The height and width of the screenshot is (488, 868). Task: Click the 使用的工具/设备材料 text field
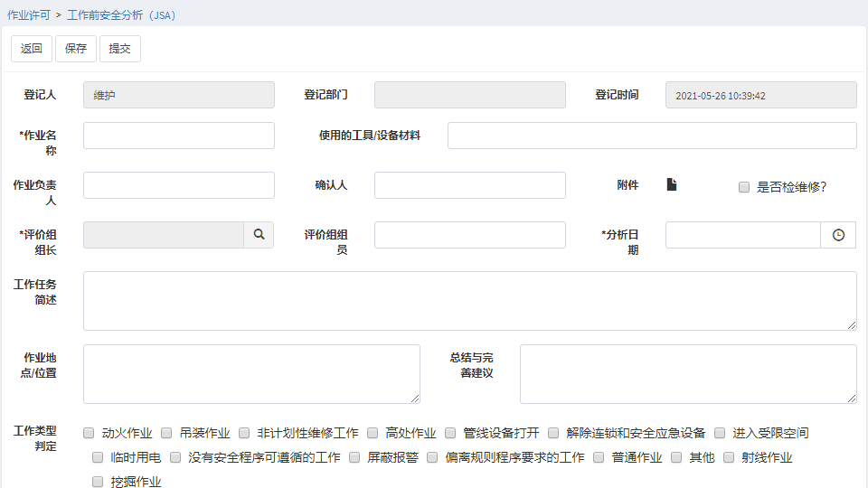[652, 136]
